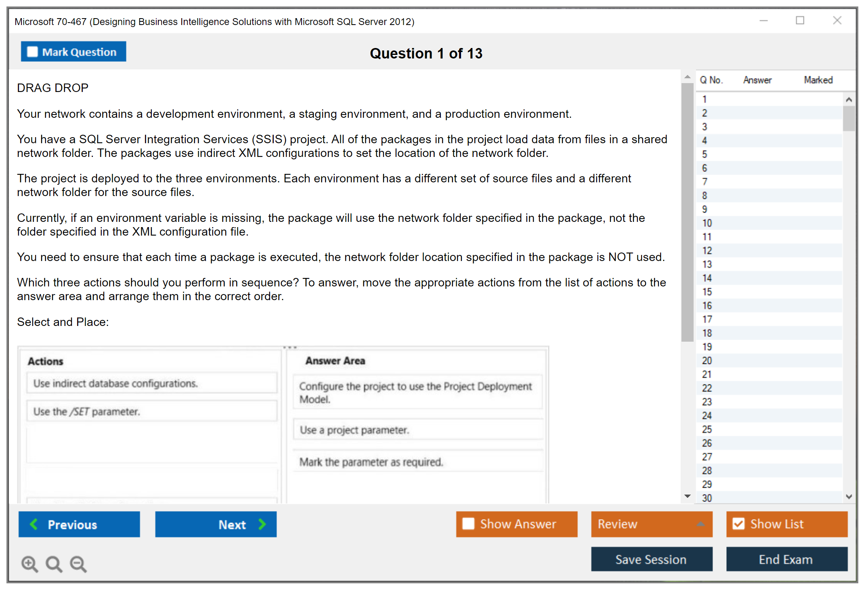Click the green right arrow on Next
This screenshot has width=868, height=593.
tap(262, 524)
